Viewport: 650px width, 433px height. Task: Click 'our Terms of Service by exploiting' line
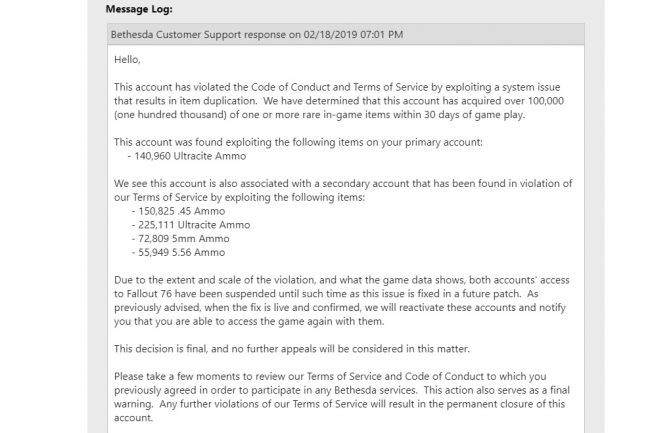point(240,197)
